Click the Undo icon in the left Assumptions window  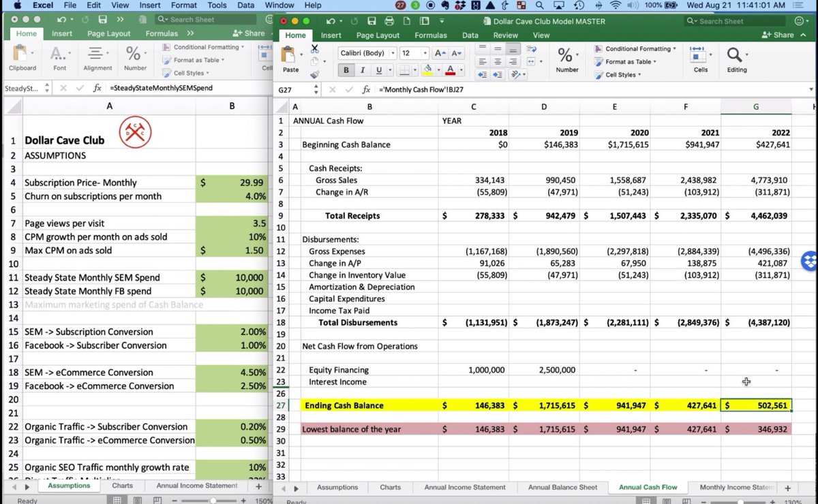[x=61, y=20]
